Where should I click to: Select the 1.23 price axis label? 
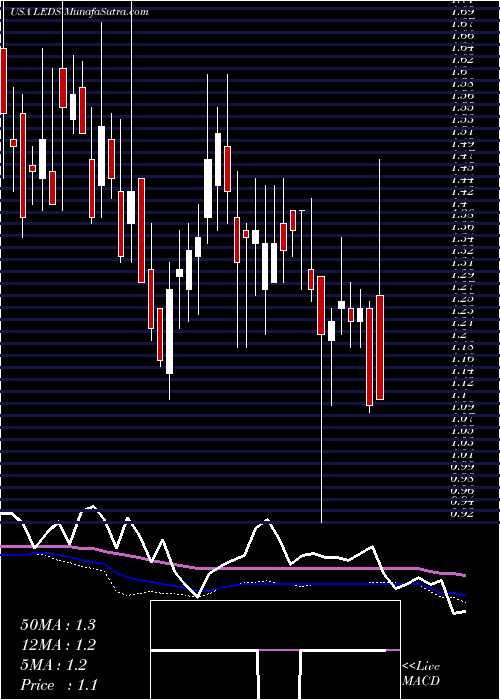pyautogui.click(x=462, y=311)
